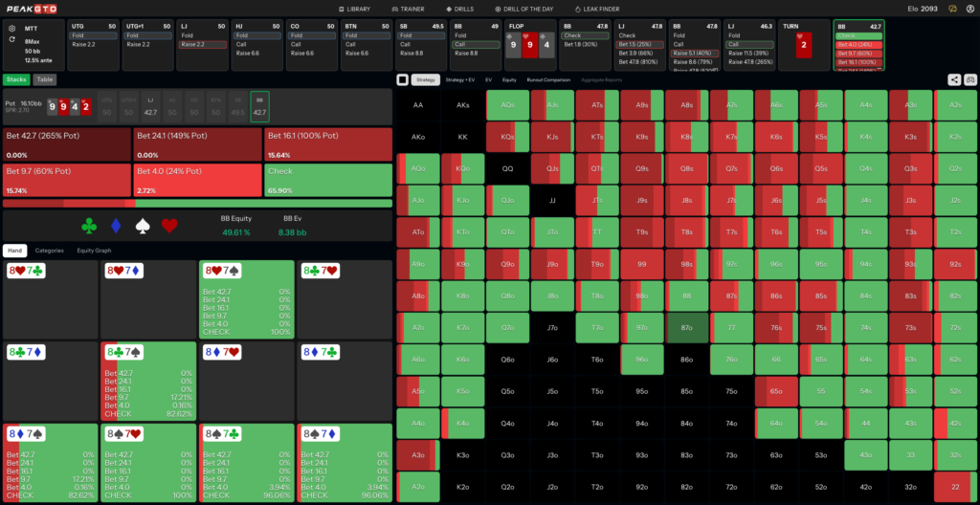Select the 22 cell in the range grid
Image resolution: width=980 pixels, height=505 pixels.
pyautogui.click(x=955, y=487)
